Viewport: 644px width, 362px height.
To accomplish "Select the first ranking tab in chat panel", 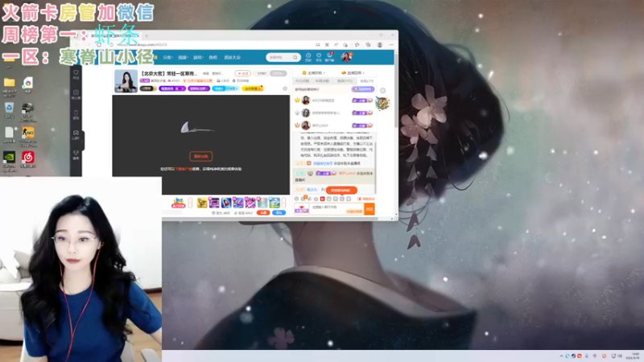I will (302, 81).
